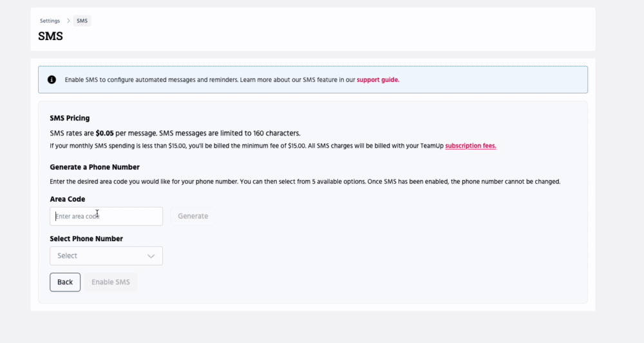Click the SMS Pricing heading
The image size is (644, 343).
point(70,118)
